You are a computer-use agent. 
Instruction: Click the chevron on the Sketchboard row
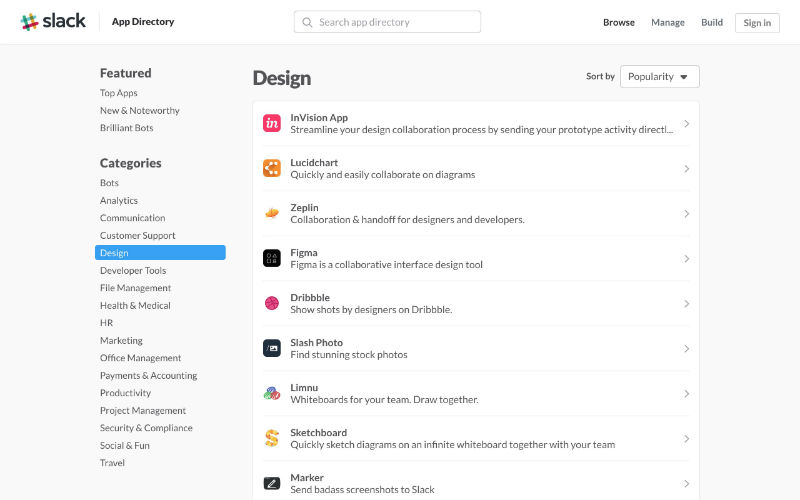pyautogui.click(x=687, y=439)
